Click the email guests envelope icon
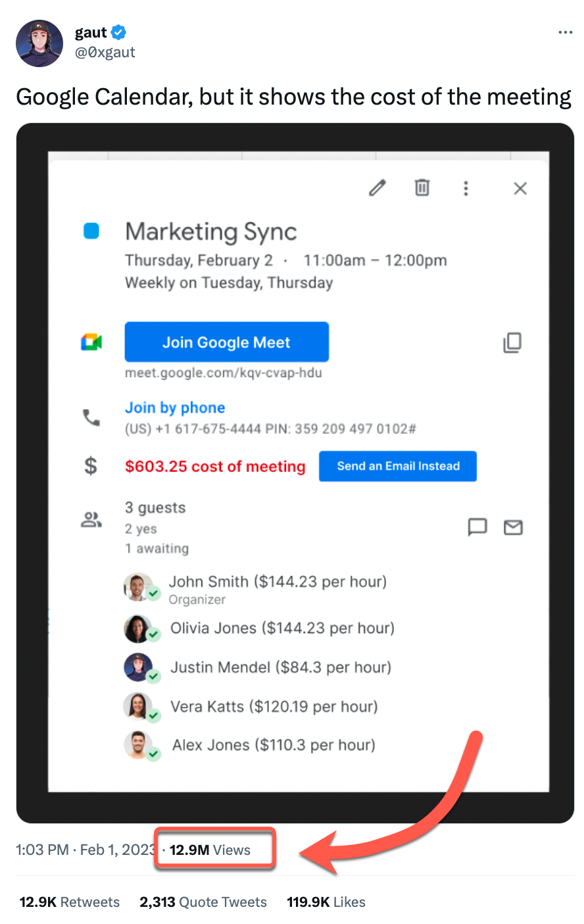Image resolution: width=584 pixels, height=924 pixels. point(513,527)
